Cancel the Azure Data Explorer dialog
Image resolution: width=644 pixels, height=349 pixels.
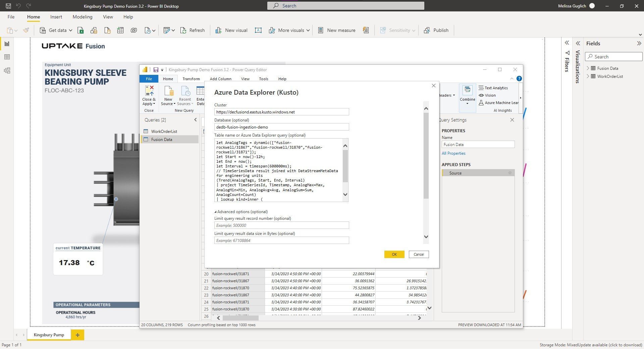click(x=419, y=254)
